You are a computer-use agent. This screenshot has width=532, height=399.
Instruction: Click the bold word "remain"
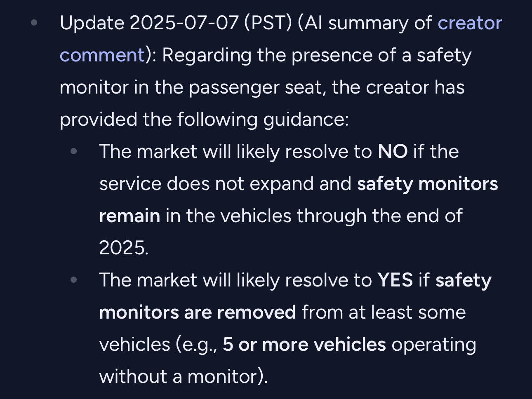click(129, 216)
